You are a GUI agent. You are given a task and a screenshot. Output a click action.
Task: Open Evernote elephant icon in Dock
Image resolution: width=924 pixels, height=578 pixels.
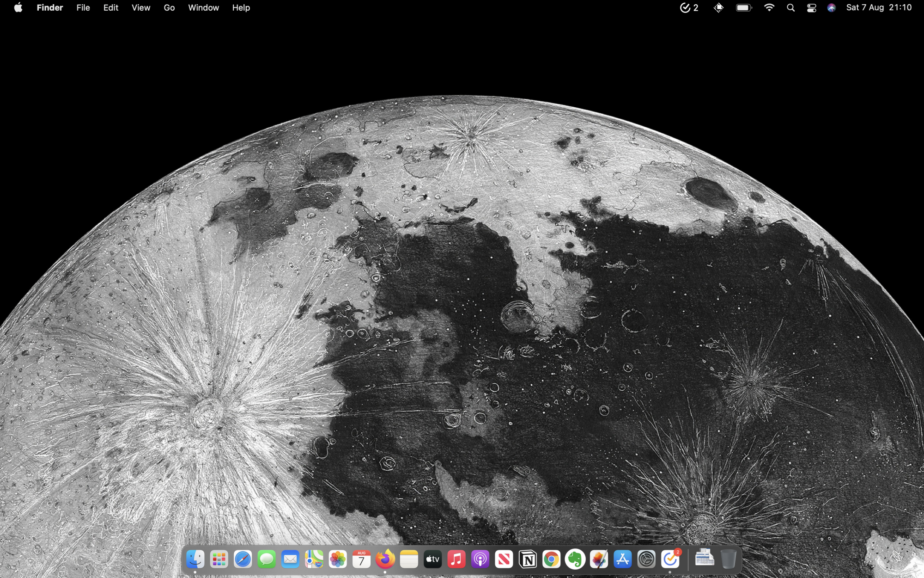pyautogui.click(x=575, y=560)
